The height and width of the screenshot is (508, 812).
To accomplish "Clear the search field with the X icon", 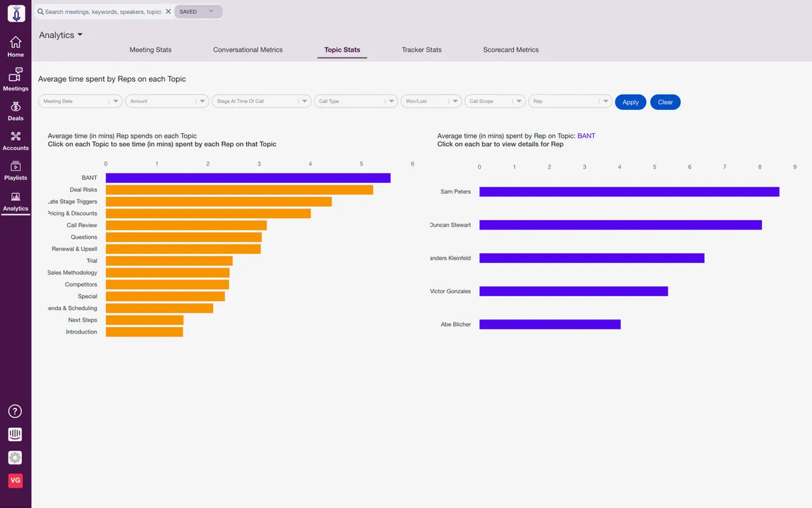I will click(168, 12).
